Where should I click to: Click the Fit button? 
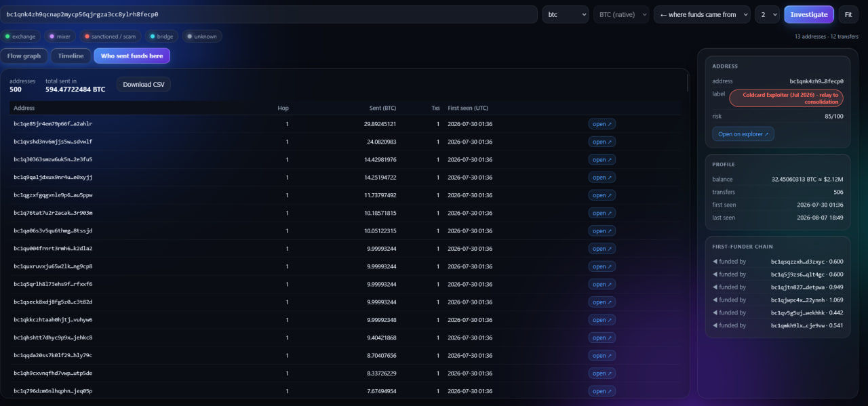848,14
